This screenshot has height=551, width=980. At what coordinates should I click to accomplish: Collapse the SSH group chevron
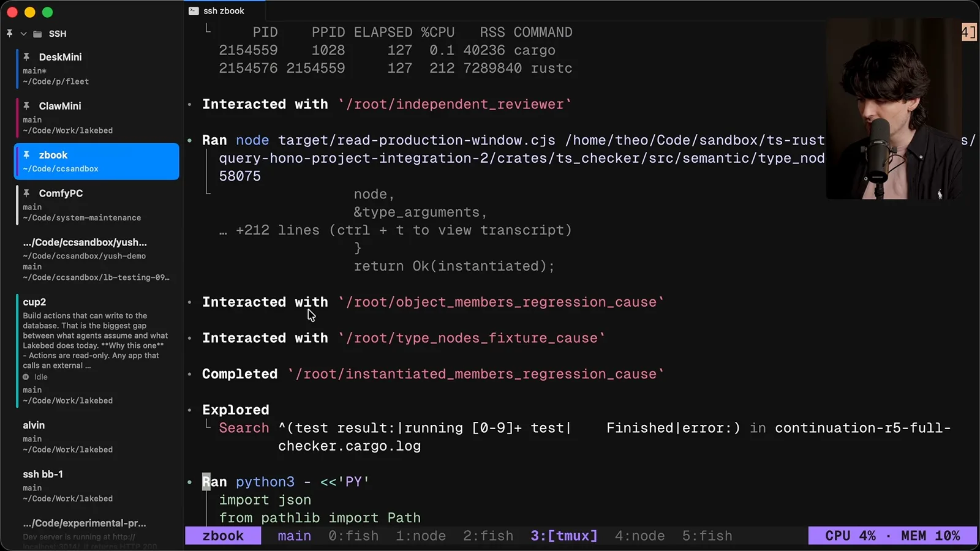point(24,34)
